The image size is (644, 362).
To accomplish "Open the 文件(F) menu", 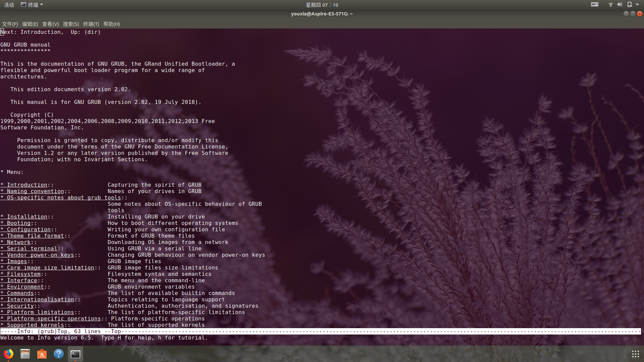I will [10, 24].
